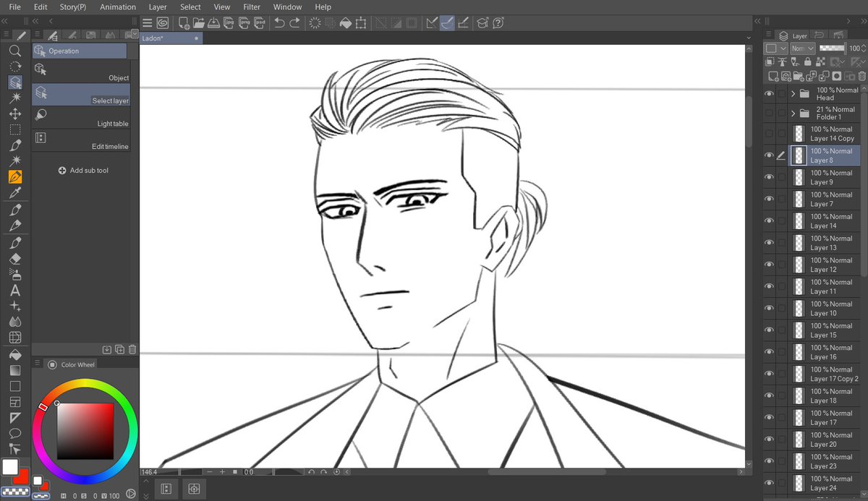Show the Folder 1 layer folder
Screen dimensions: 868x501
pos(769,113)
